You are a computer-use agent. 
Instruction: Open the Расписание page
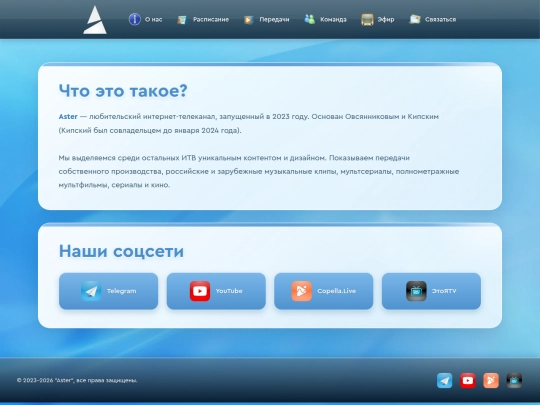coord(211,20)
